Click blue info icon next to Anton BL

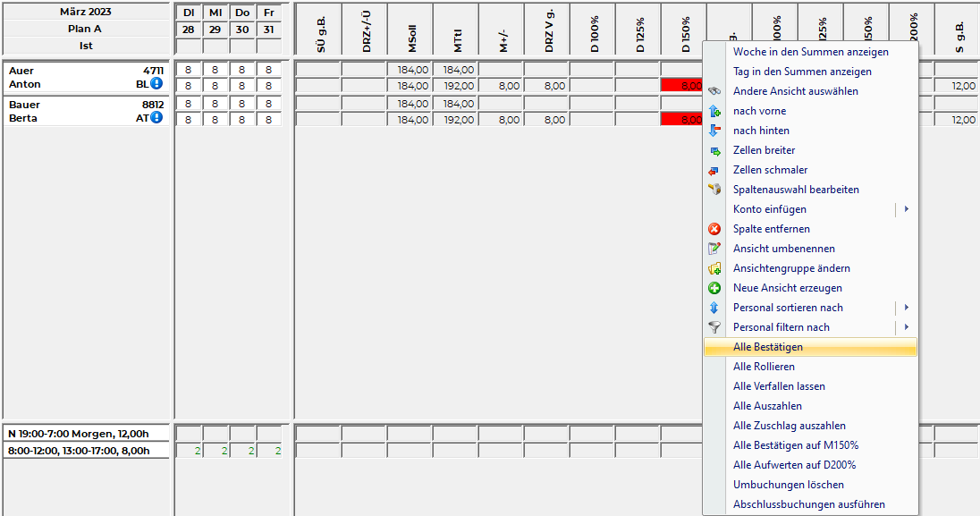(156, 84)
